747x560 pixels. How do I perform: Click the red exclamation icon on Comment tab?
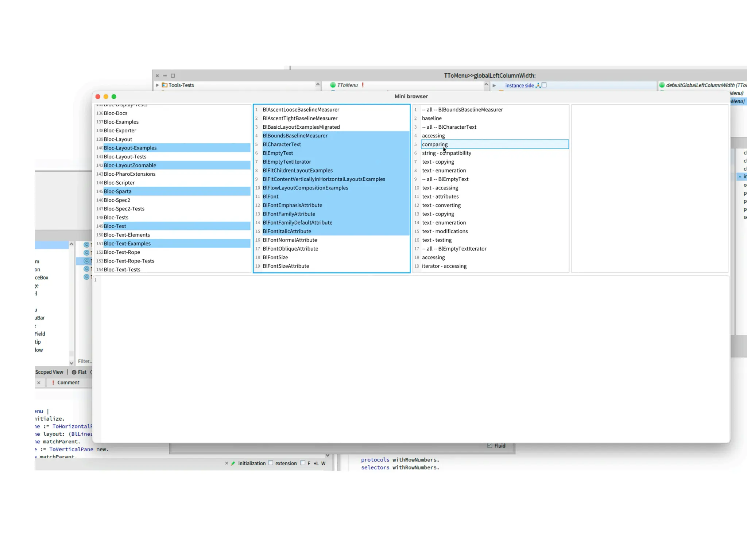(x=53, y=382)
